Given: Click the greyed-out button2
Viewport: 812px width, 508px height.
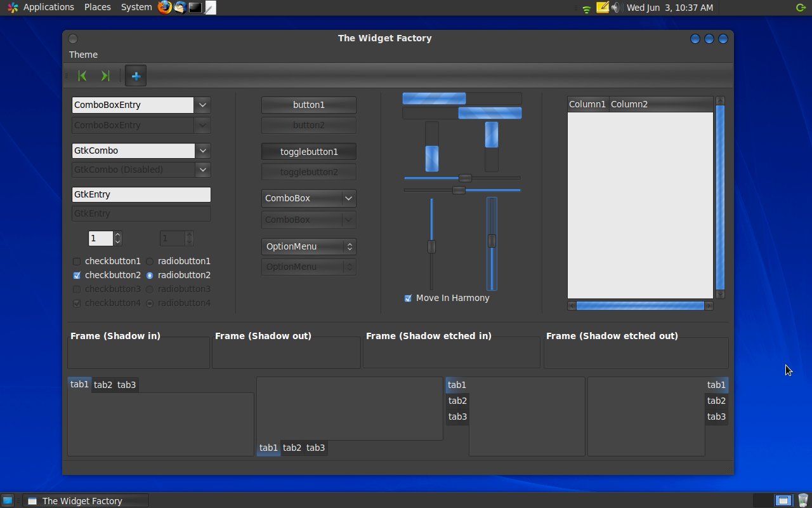Looking at the screenshot, I should (309, 125).
